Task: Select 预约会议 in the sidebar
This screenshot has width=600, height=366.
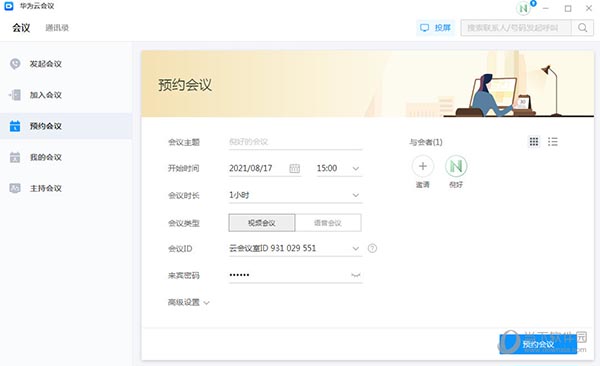Action: click(66, 126)
